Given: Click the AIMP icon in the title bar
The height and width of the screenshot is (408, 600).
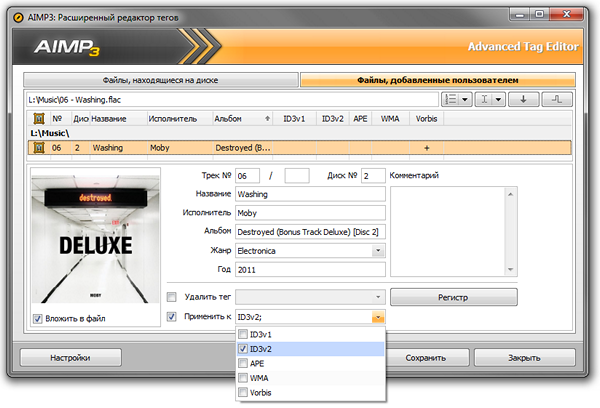Looking at the screenshot, I should [x=18, y=18].
